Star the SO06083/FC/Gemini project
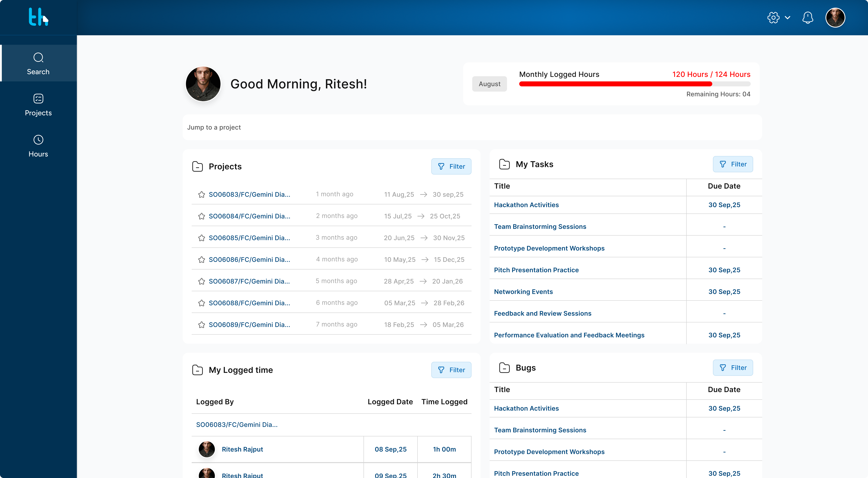The width and height of the screenshot is (868, 478). 202,194
